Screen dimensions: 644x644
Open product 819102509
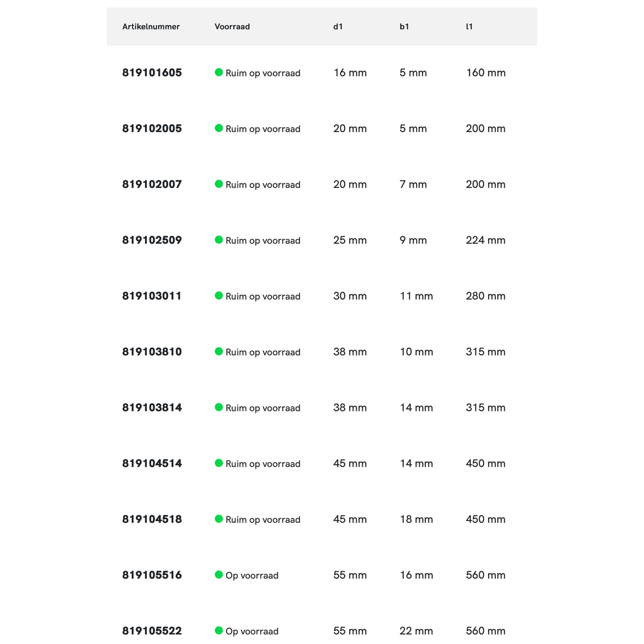[152, 240]
